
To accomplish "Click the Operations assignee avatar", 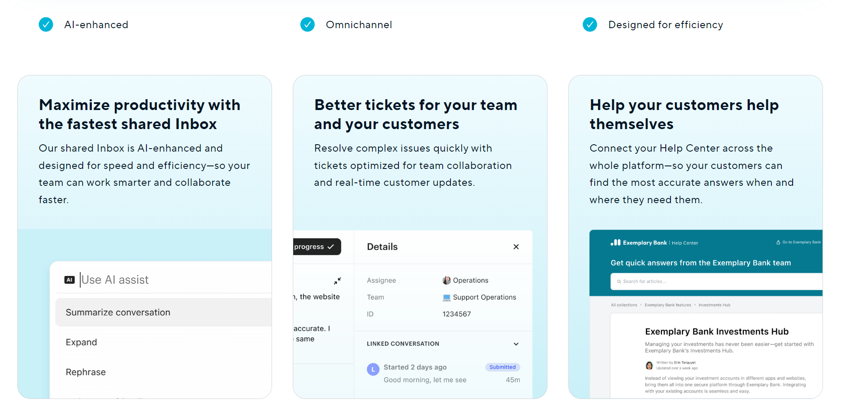I will 447,280.
